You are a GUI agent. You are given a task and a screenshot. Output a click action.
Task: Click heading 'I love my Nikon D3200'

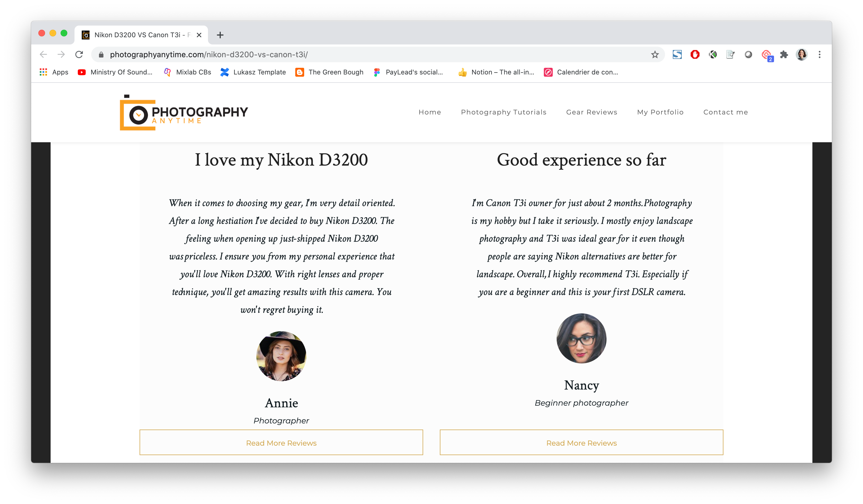coord(281,160)
